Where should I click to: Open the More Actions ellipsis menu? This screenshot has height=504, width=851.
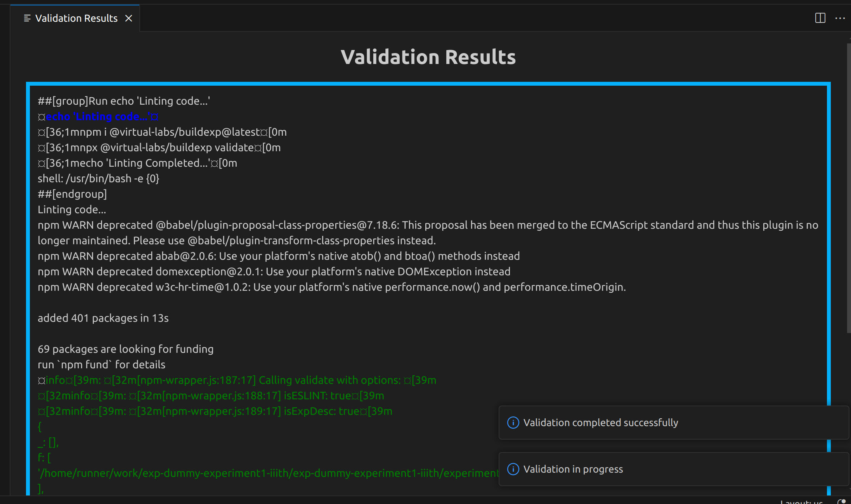(x=840, y=18)
